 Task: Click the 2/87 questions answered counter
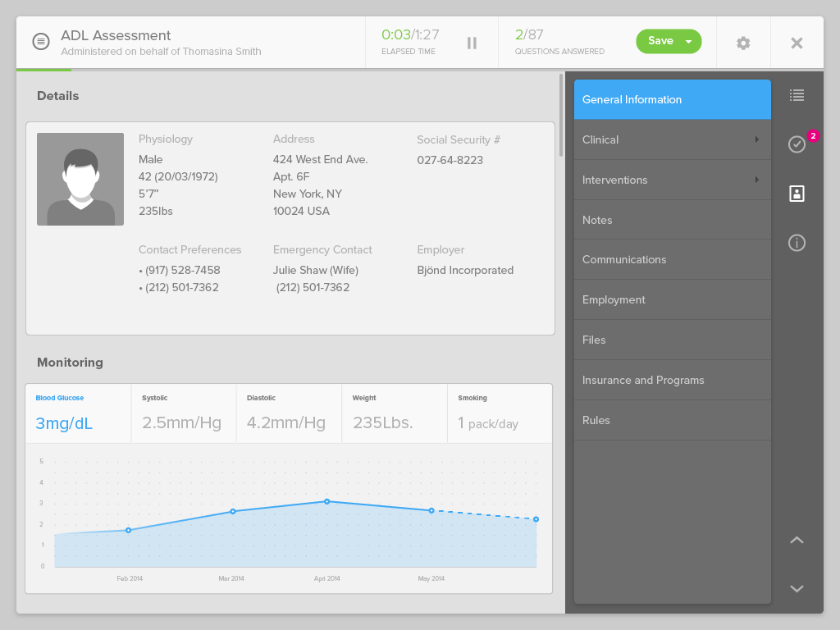tap(529, 34)
